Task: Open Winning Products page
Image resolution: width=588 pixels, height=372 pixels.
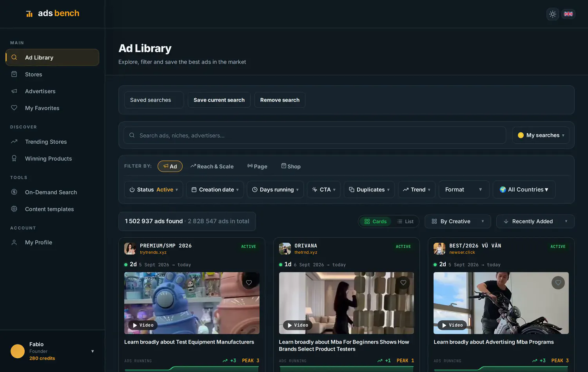Action: click(x=52, y=159)
